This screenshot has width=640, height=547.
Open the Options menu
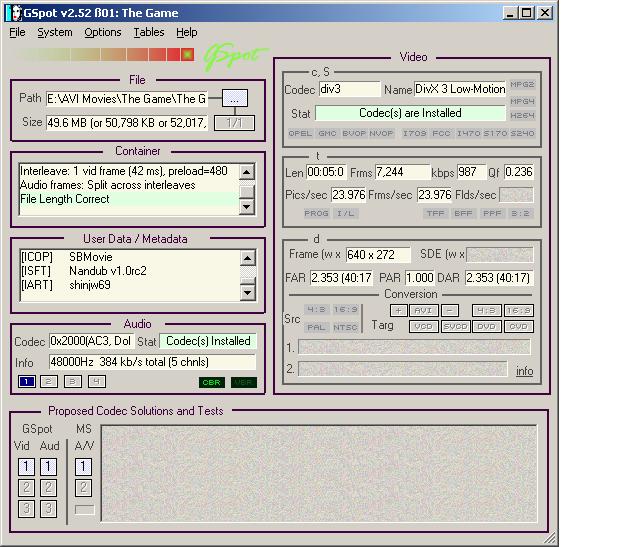click(x=103, y=32)
